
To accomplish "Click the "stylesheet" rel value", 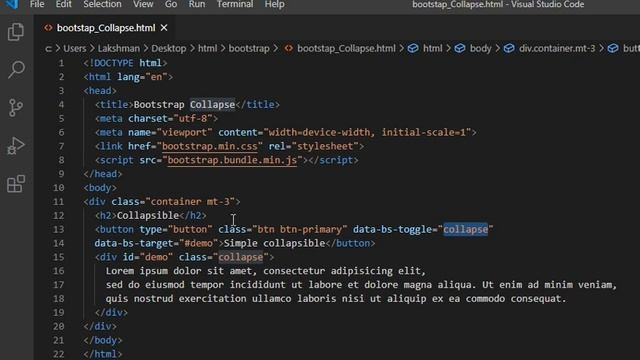I will [x=325, y=146].
